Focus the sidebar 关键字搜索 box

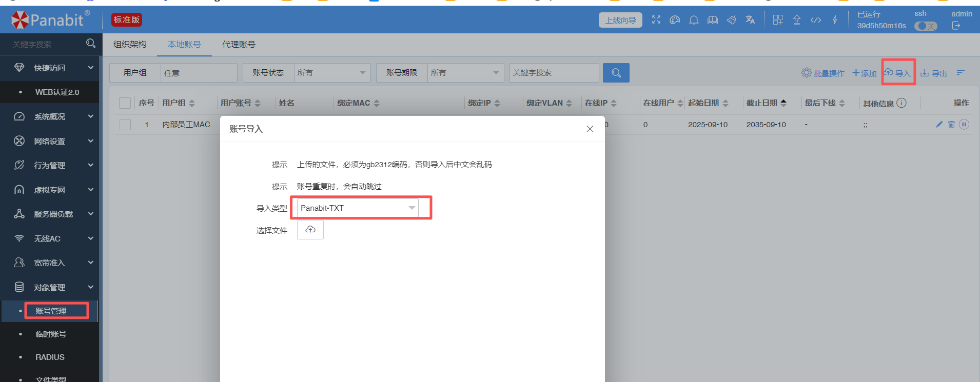(44, 44)
